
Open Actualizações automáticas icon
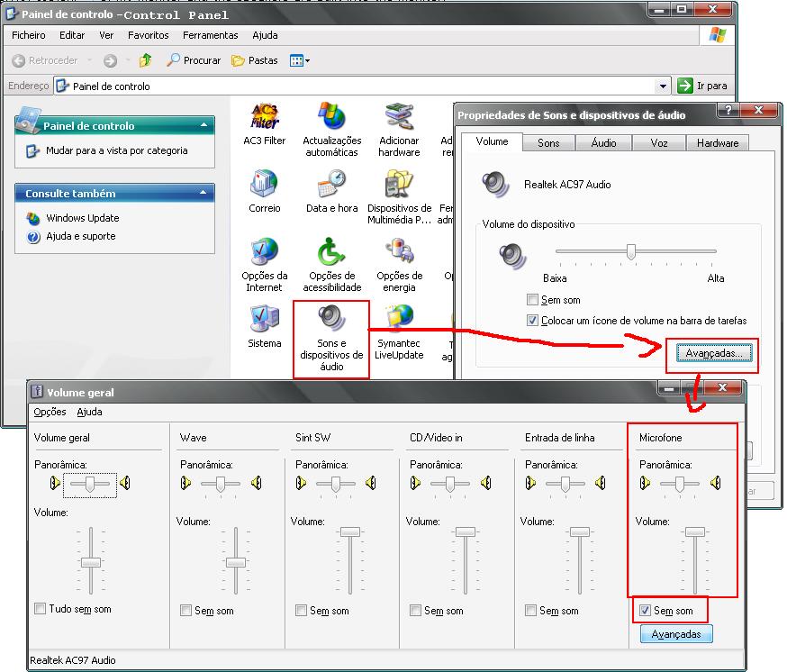(x=331, y=117)
